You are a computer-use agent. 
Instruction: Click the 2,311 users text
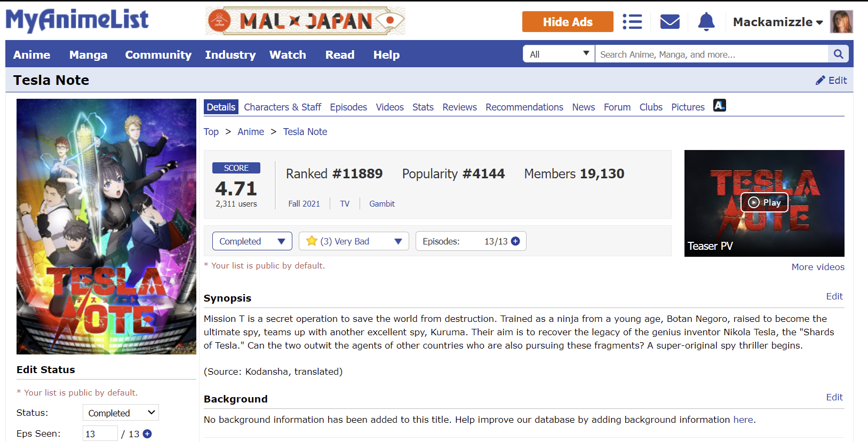coord(236,204)
